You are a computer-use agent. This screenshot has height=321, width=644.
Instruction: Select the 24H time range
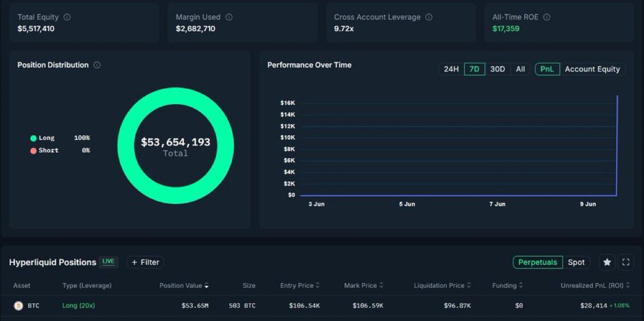(x=451, y=69)
